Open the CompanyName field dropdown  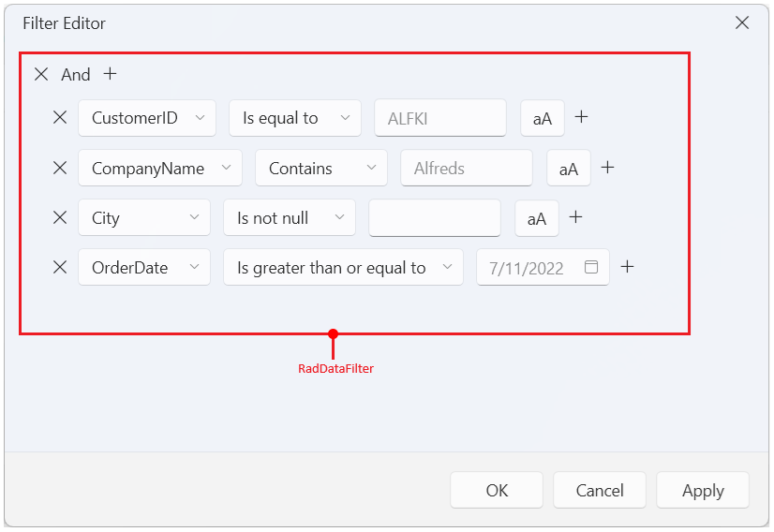[x=160, y=168]
